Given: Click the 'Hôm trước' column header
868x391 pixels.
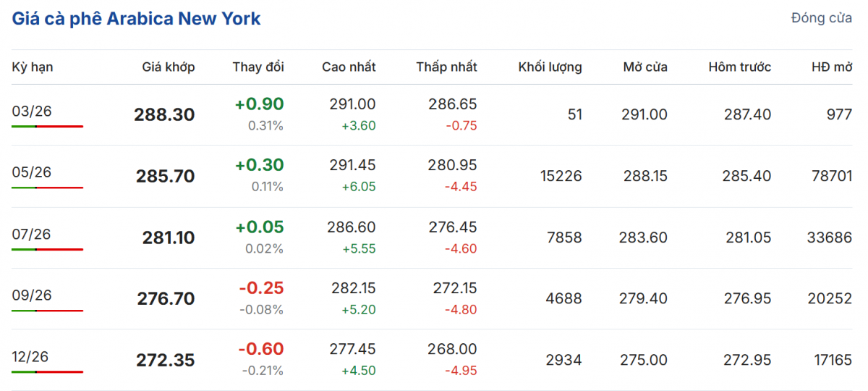Looking at the screenshot, I should [739, 67].
